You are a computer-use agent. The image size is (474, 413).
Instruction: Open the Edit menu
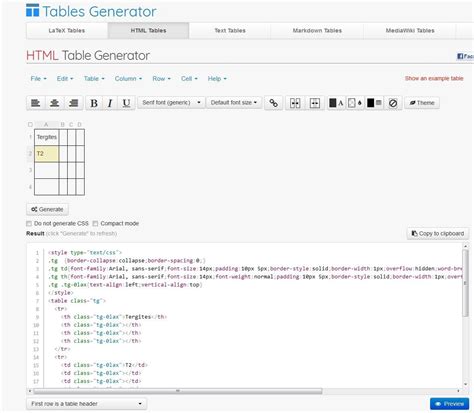[65, 79]
